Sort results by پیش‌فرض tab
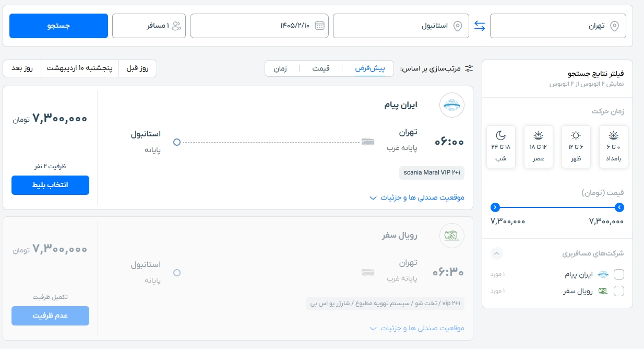 [370, 68]
